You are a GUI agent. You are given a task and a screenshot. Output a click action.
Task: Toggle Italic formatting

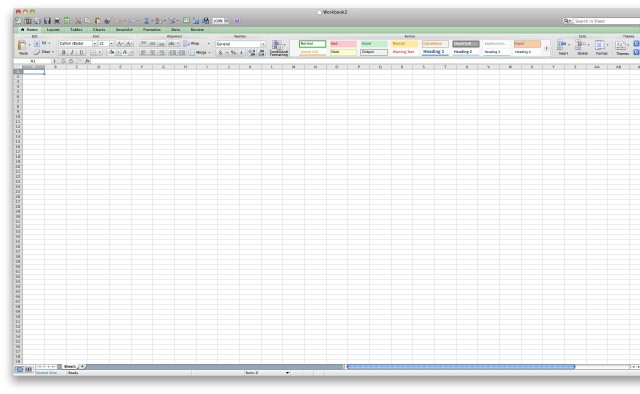pyautogui.click(x=72, y=52)
